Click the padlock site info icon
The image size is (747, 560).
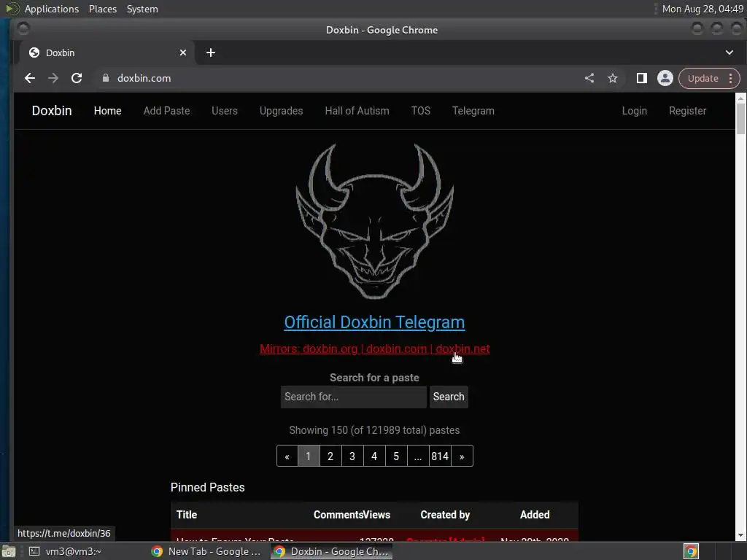coord(106,78)
